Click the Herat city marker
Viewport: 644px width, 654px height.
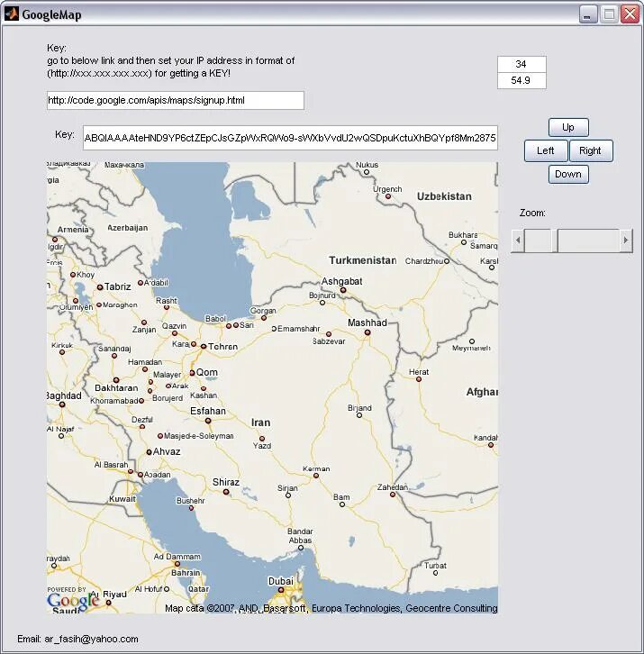click(x=419, y=379)
